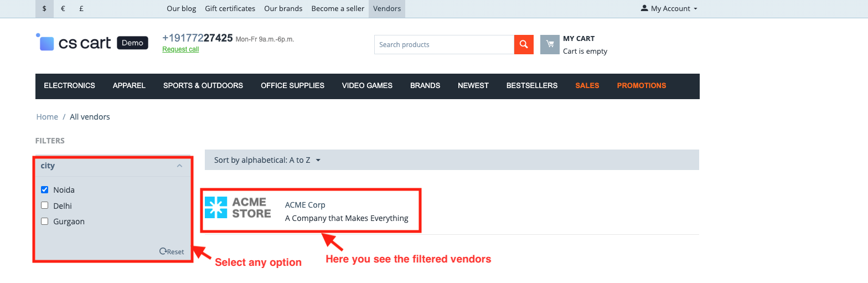This screenshot has width=868, height=283.
Task: Click the phone number text
Action: pyautogui.click(x=198, y=38)
